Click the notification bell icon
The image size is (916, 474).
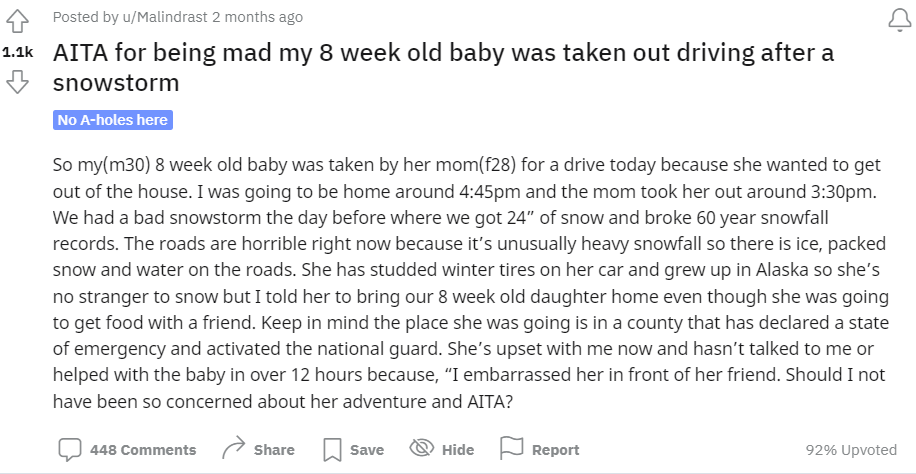click(x=900, y=20)
